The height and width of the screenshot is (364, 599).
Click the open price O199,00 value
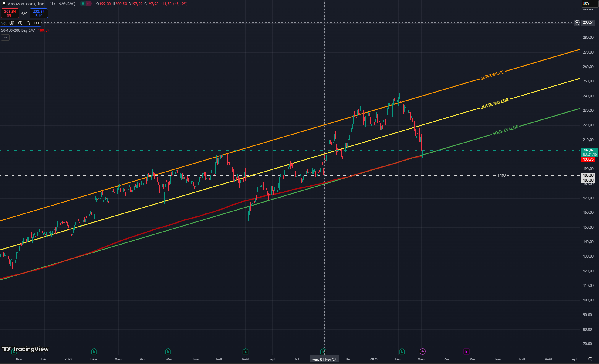point(103,4)
